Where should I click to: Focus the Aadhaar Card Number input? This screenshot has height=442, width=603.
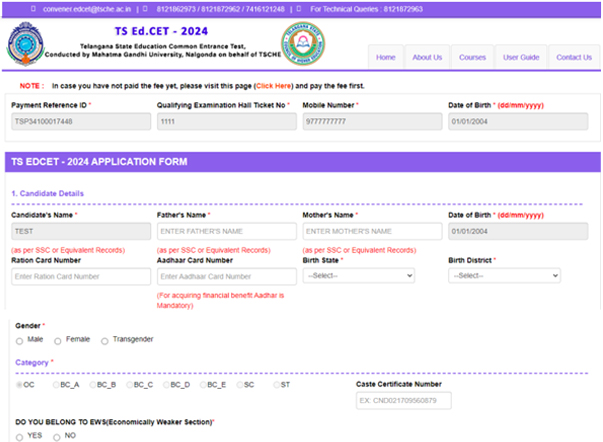click(x=227, y=277)
